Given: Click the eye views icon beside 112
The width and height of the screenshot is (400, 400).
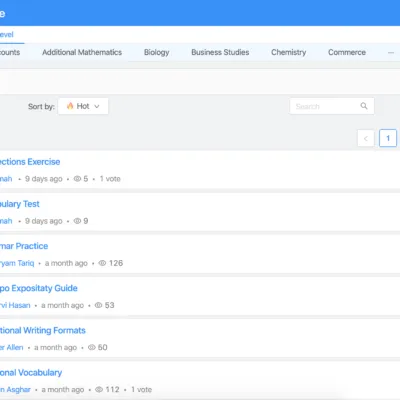Looking at the screenshot, I should point(99,389).
